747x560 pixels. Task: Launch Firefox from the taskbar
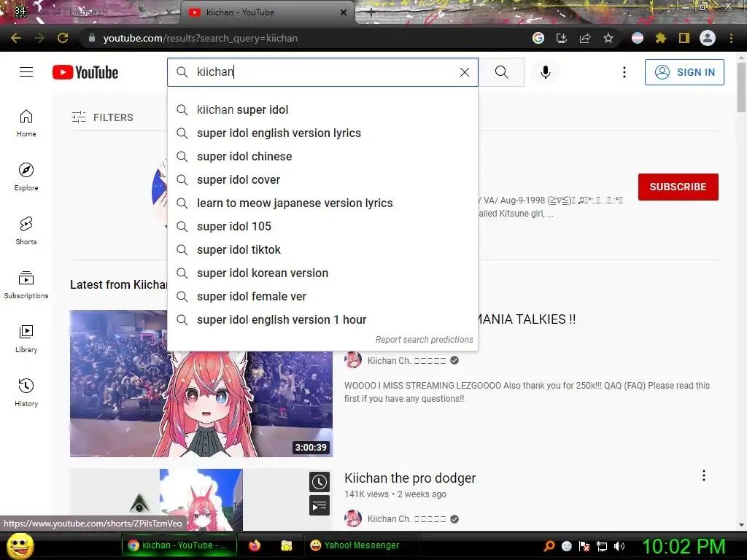point(255,545)
